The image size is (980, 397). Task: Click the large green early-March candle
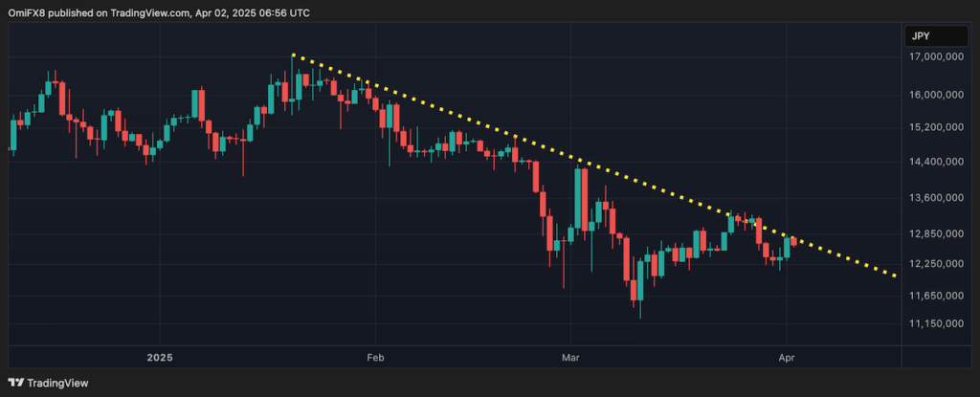pos(578,198)
